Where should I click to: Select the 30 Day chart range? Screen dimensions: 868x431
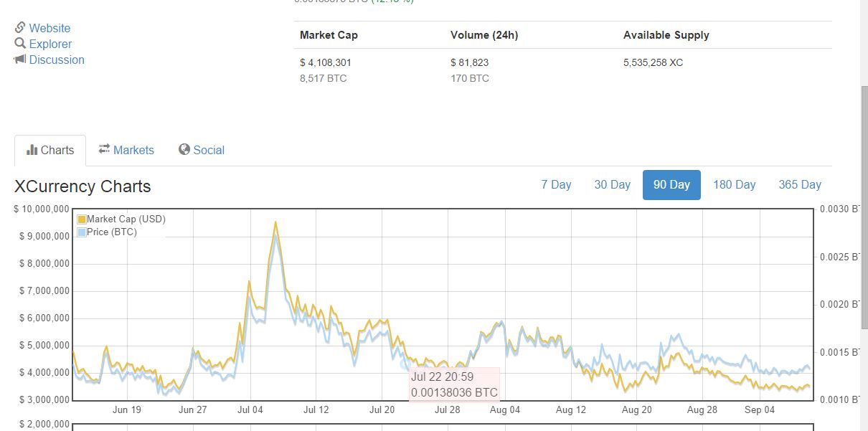tap(612, 184)
